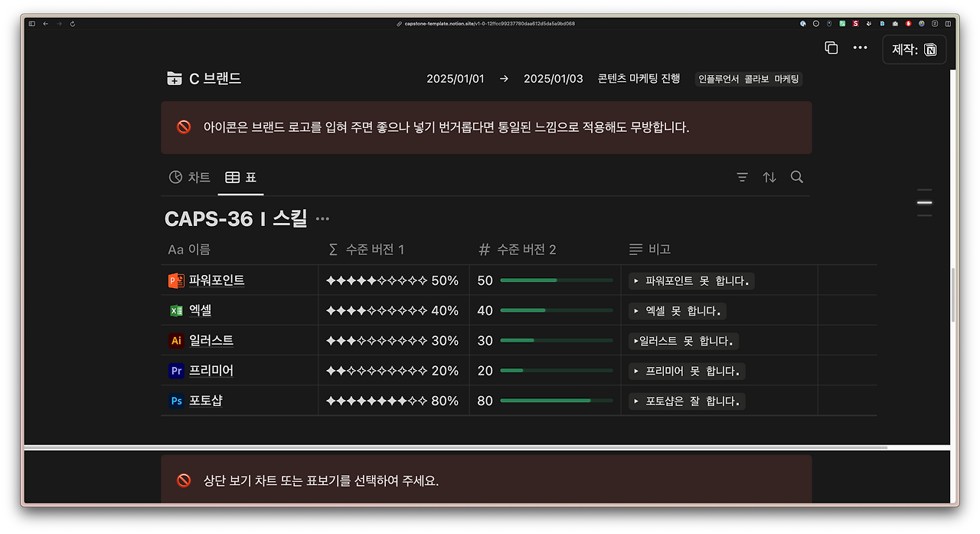Select the 표 view tab

point(241,177)
